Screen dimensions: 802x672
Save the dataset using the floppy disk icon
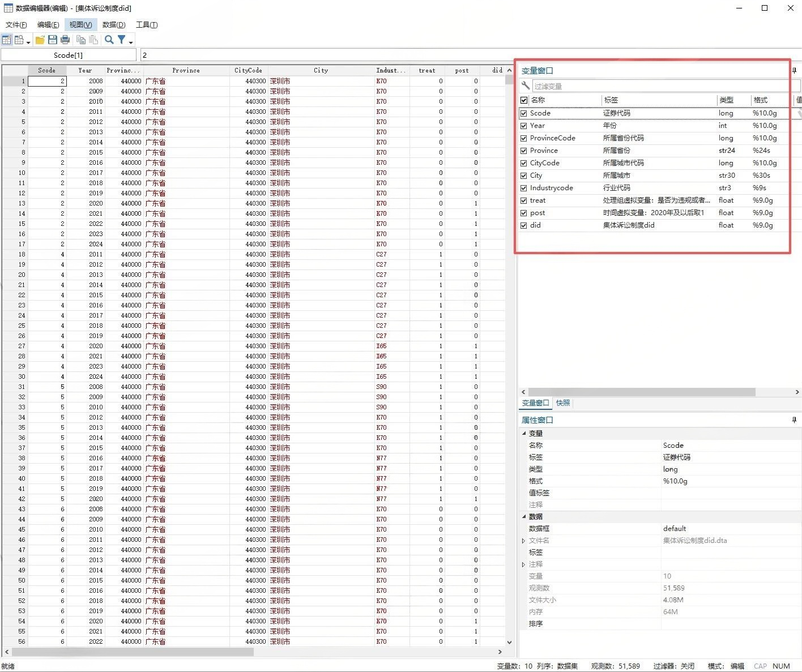pyautogui.click(x=53, y=40)
